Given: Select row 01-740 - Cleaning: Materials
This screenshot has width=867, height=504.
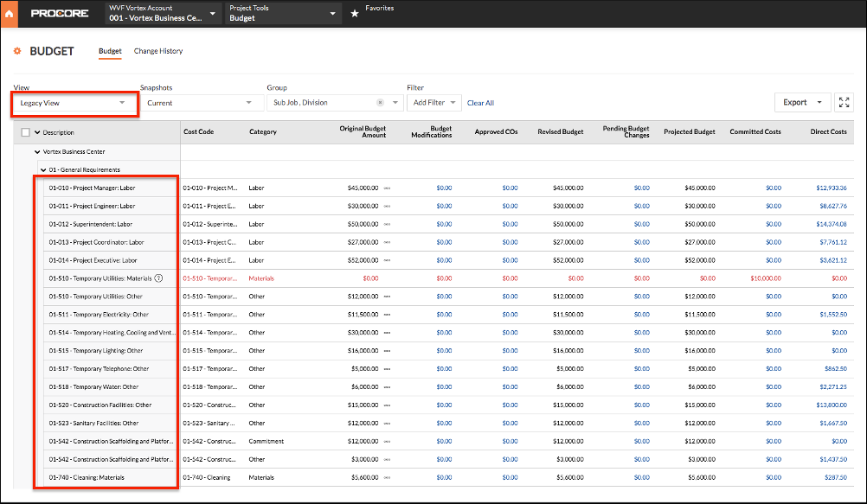Looking at the screenshot, I should pos(87,478).
